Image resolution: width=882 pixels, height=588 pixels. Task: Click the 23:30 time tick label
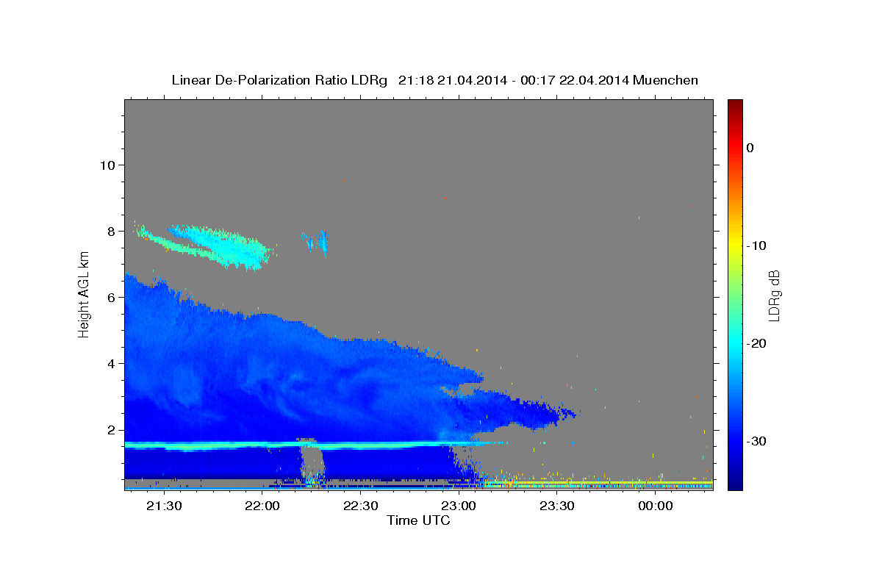556,506
